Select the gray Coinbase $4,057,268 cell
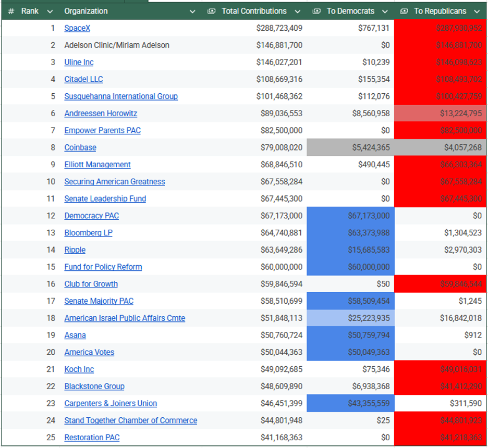The height and width of the screenshot is (448, 488). tap(441, 147)
